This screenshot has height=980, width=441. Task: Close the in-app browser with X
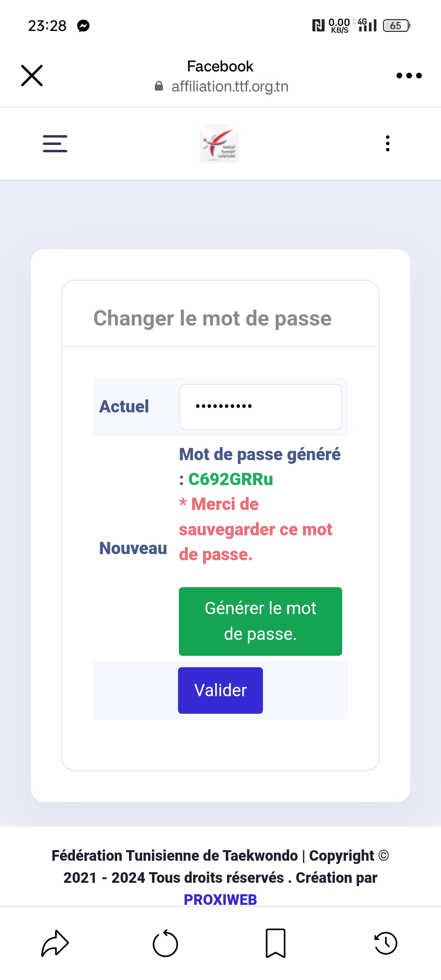tap(32, 76)
